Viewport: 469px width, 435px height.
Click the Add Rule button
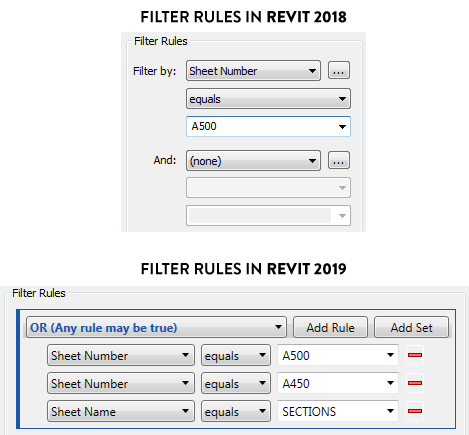click(330, 327)
